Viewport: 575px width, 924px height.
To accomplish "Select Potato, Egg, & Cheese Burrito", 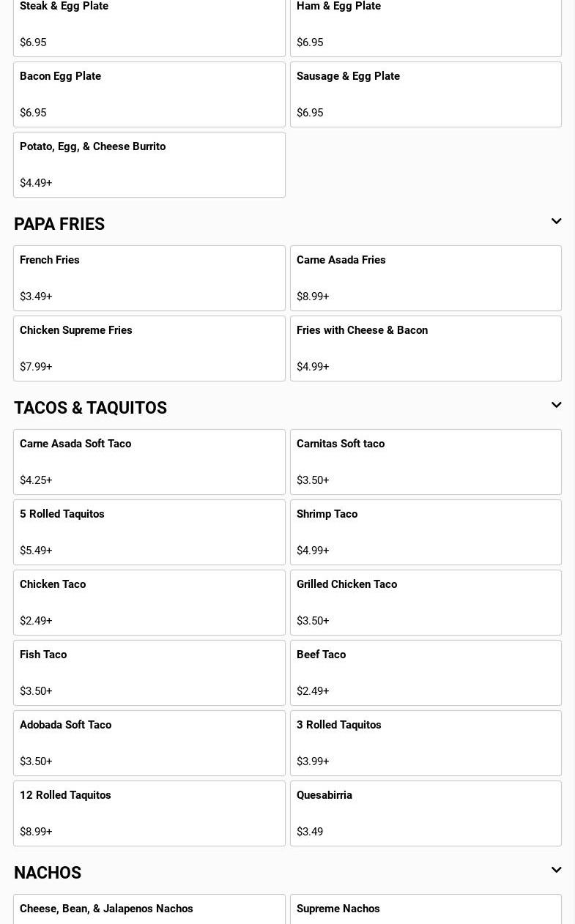I will tap(149, 165).
